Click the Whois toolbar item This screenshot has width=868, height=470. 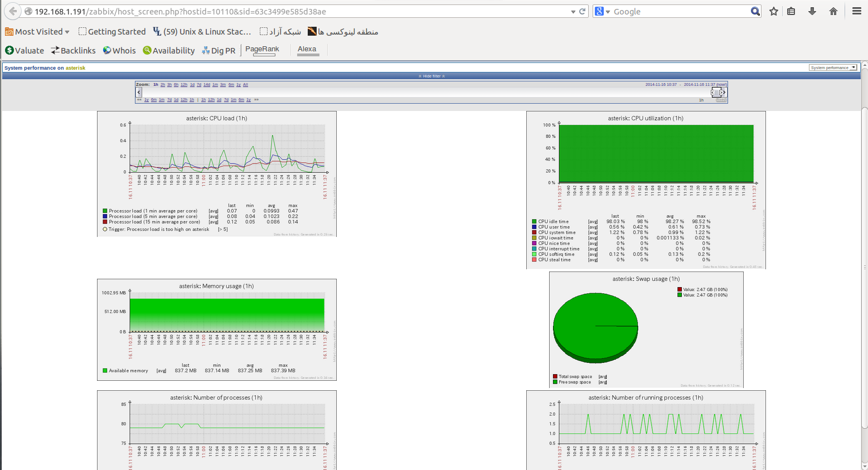pos(119,50)
